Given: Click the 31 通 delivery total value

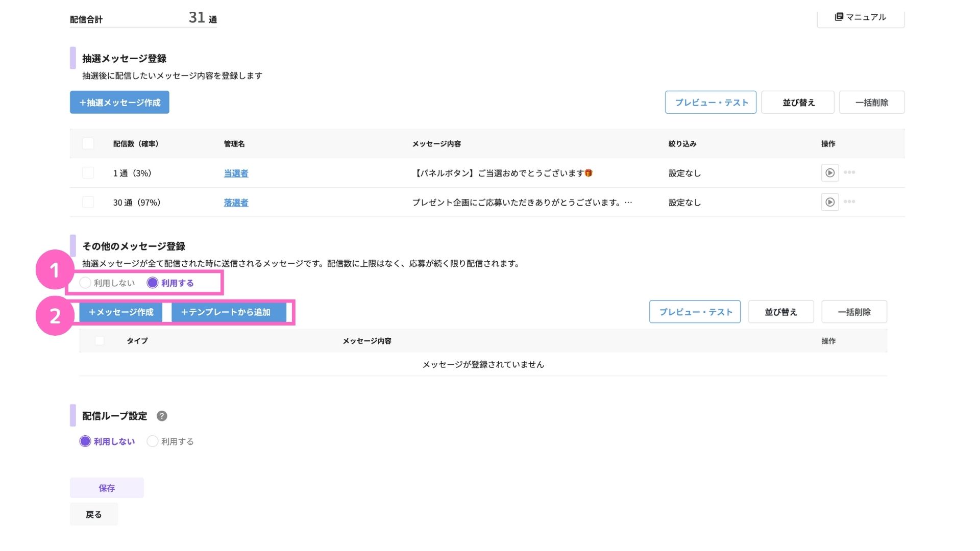Looking at the screenshot, I should (x=203, y=18).
